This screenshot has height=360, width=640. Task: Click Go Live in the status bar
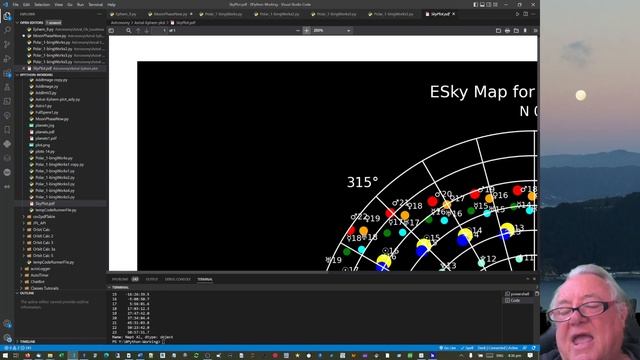(447, 348)
